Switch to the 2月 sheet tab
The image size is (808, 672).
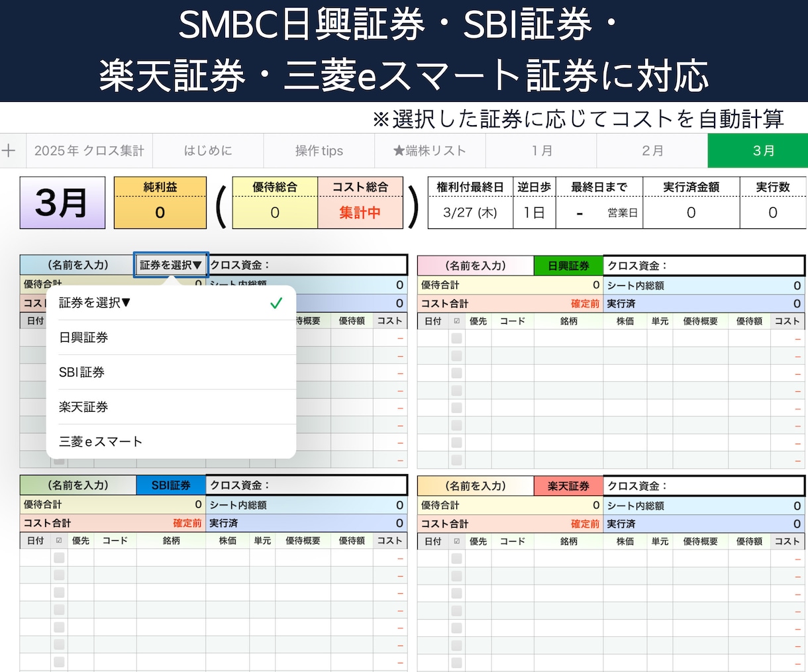coord(652,151)
